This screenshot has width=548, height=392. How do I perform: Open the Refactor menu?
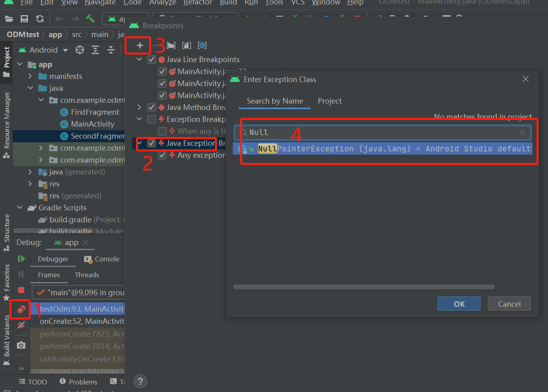click(x=197, y=3)
